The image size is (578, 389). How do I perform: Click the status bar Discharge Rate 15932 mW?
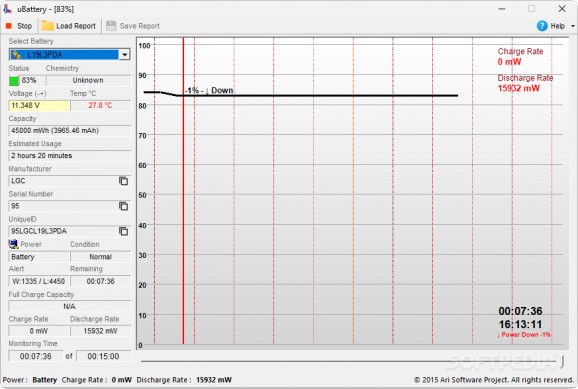pos(184,380)
